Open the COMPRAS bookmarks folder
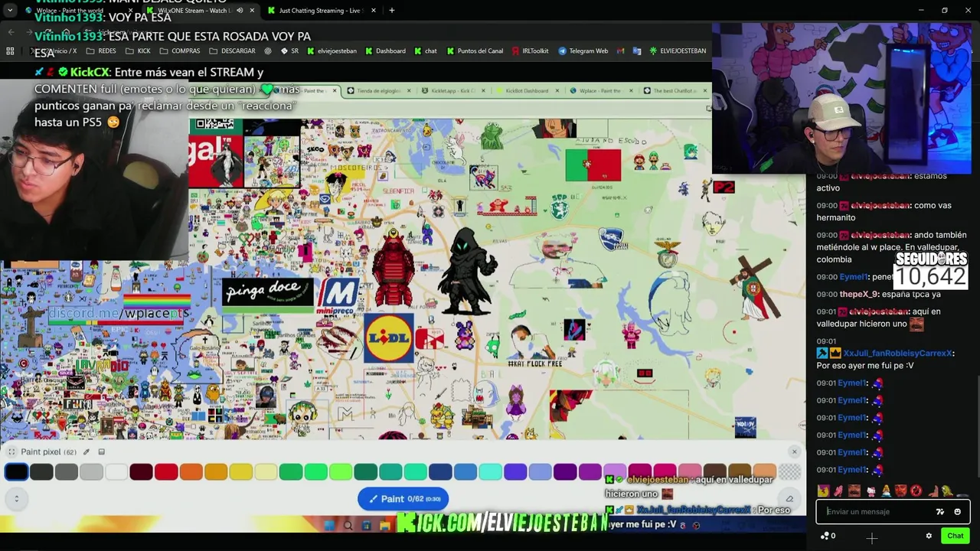 (x=180, y=51)
